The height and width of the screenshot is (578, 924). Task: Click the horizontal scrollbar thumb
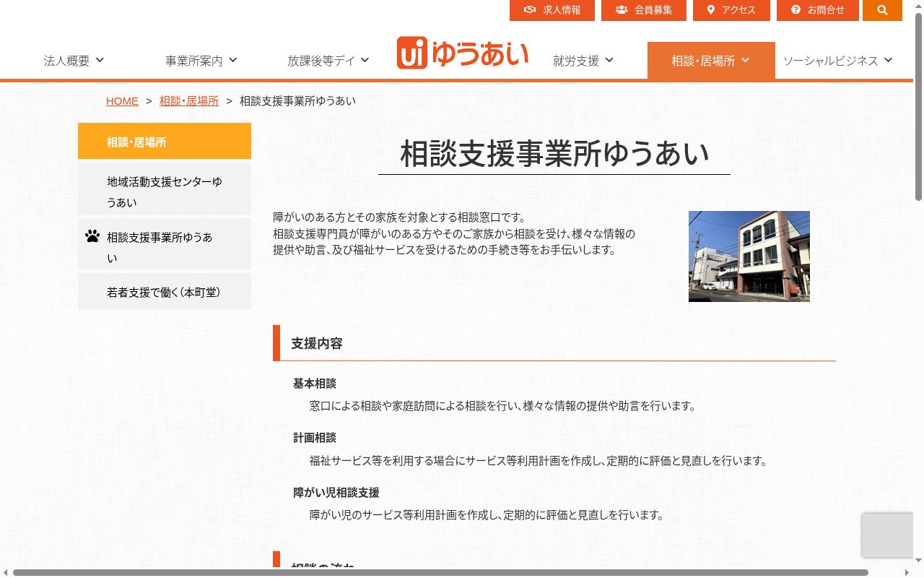(x=440, y=573)
